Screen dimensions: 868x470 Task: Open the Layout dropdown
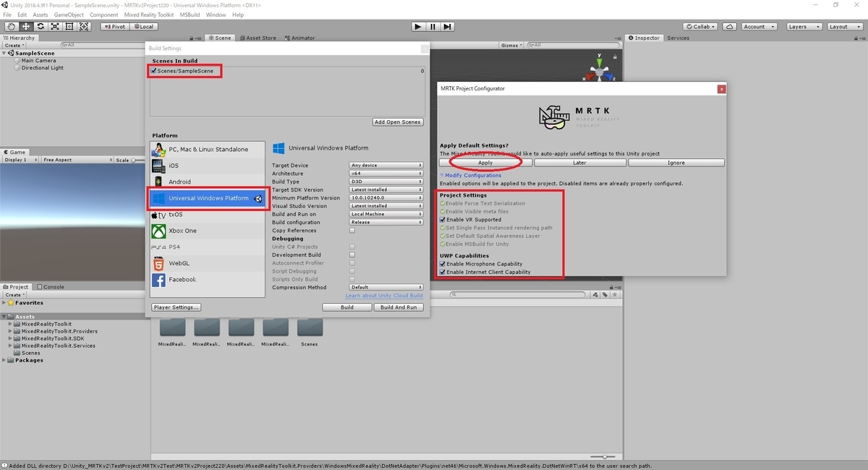click(843, 27)
